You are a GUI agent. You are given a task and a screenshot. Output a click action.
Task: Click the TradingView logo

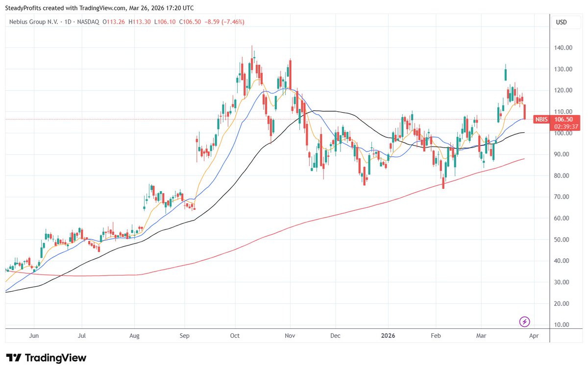pos(46,358)
